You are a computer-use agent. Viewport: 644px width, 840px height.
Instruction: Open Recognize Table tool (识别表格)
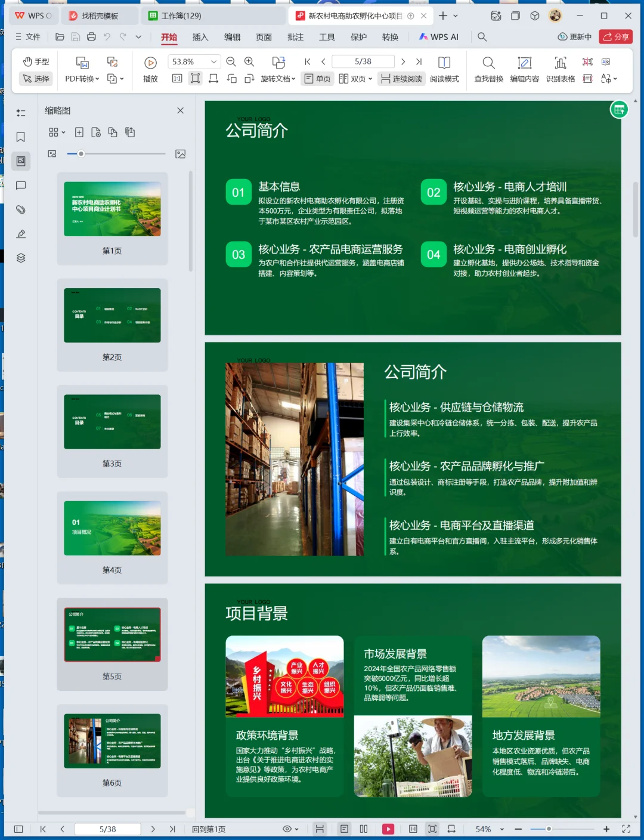(561, 69)
